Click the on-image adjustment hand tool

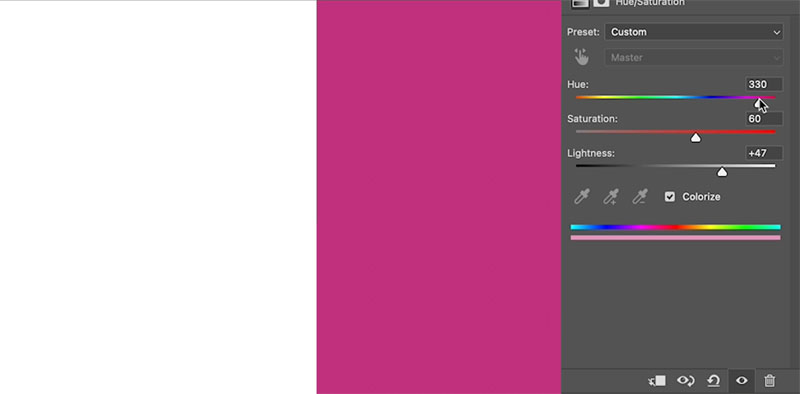tap(581, 57)
